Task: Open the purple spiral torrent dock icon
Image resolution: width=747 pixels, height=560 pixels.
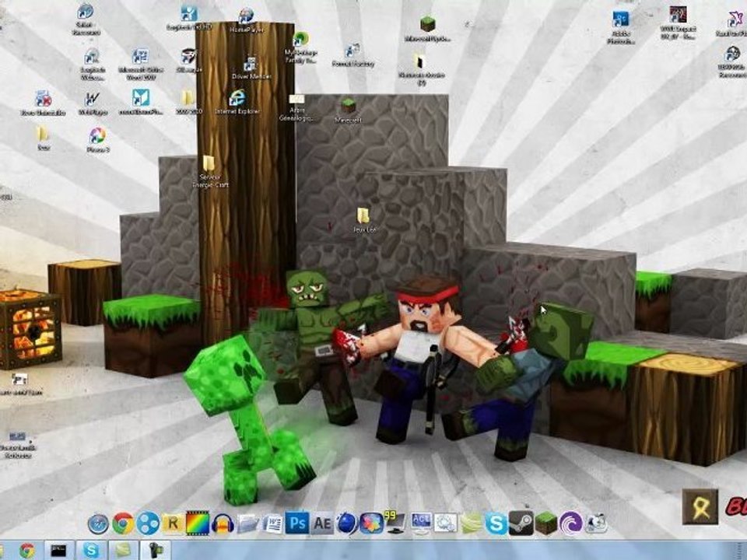Action: pos(570,523)
